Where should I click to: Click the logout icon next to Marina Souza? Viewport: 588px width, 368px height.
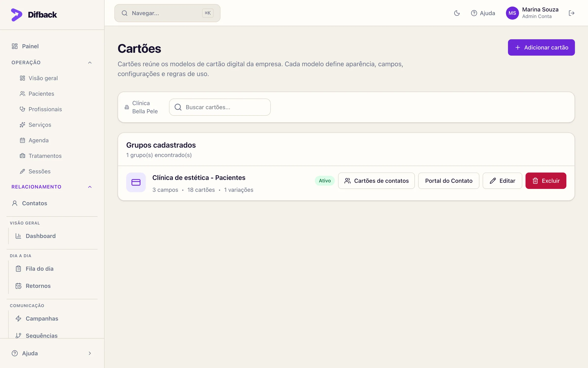(x=572, y=13)
